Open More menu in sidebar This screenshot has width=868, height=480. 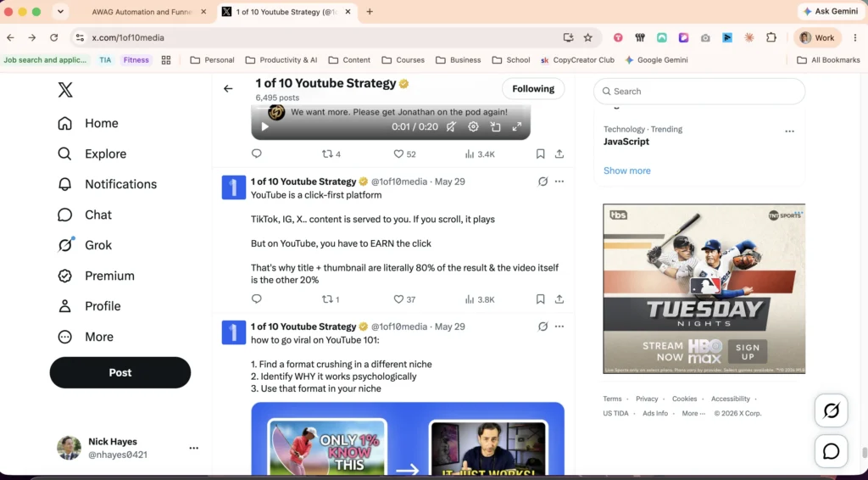click(x=86, y=337)
